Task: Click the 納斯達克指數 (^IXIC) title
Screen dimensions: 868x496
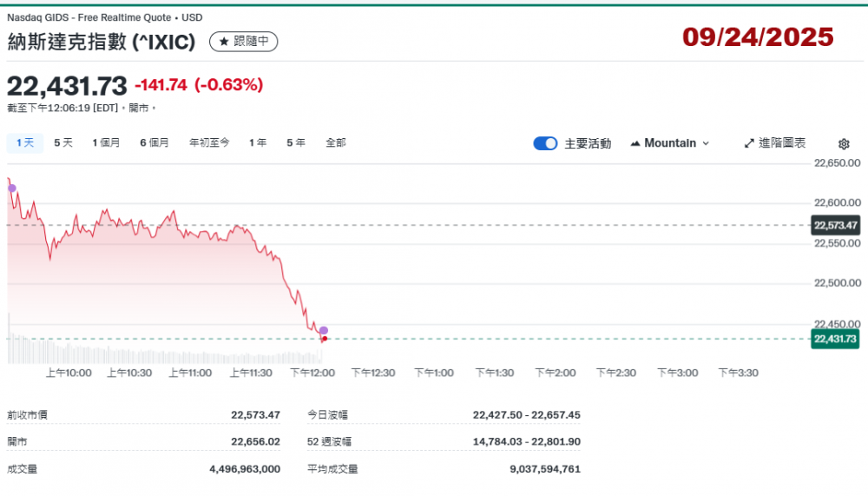Action: [x=102, y=42]
